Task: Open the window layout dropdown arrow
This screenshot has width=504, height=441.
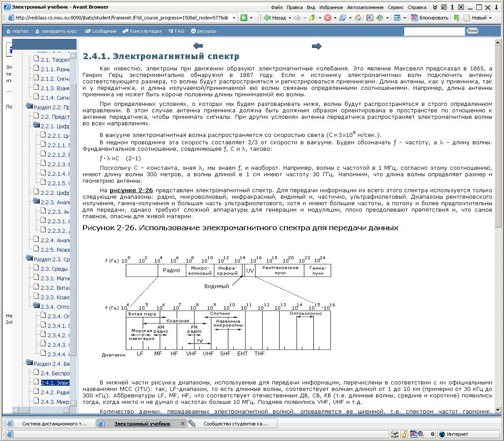Action: point(405,18)
